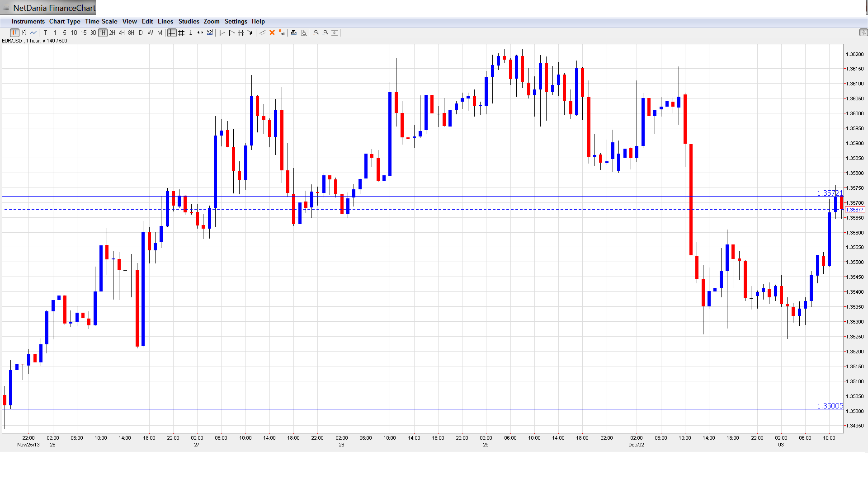
Task: Toggle the chart grid icon
Action: 181,33
